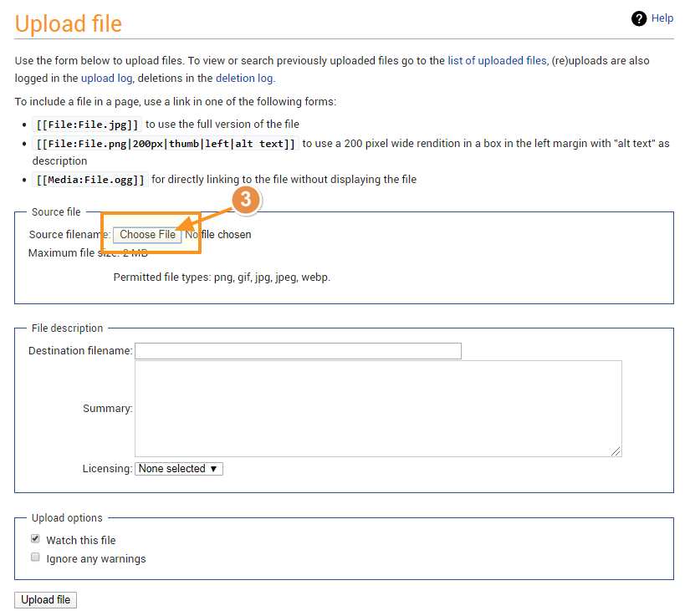
Task: Open the list of uploaded files link
Action: coord(497,60)
